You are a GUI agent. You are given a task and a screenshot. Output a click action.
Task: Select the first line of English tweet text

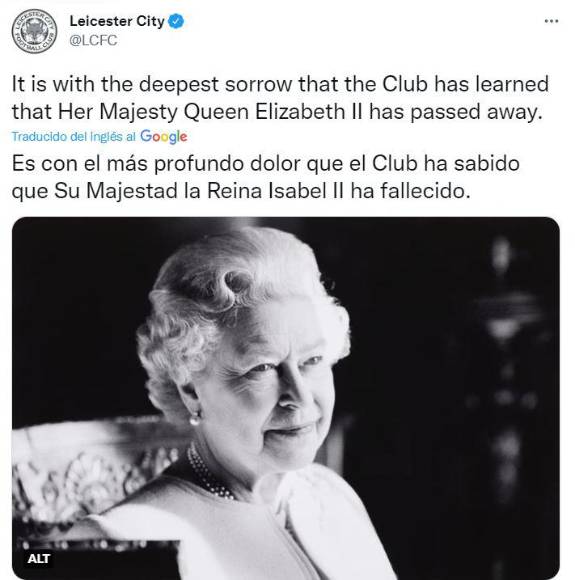point(280,84)
